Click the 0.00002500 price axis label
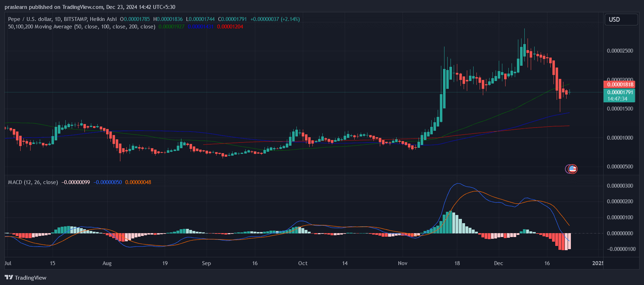Viewport: 644px width, 285px height. coord(620,51)
